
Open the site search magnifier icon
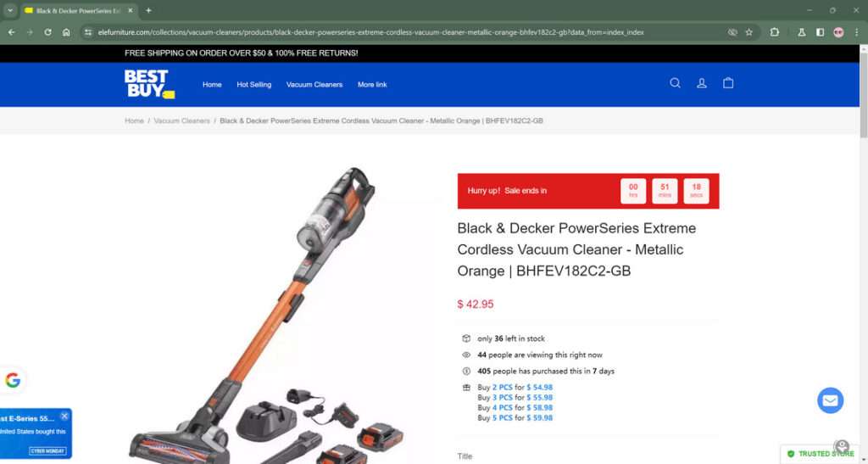coord(675,83)
